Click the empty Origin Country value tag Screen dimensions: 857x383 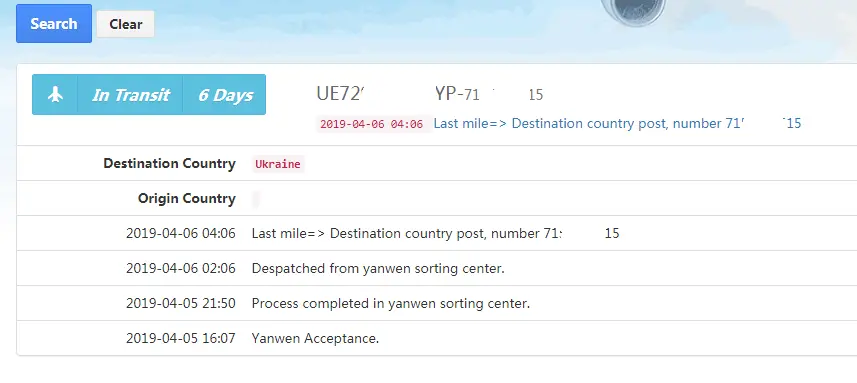256,199
